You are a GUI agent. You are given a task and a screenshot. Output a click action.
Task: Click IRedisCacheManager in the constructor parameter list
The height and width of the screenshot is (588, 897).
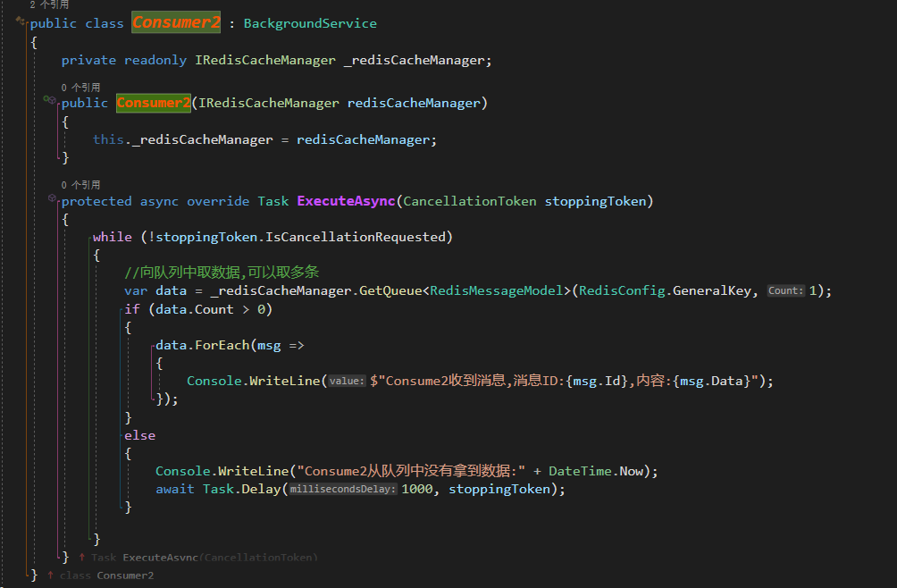point(268,103)
